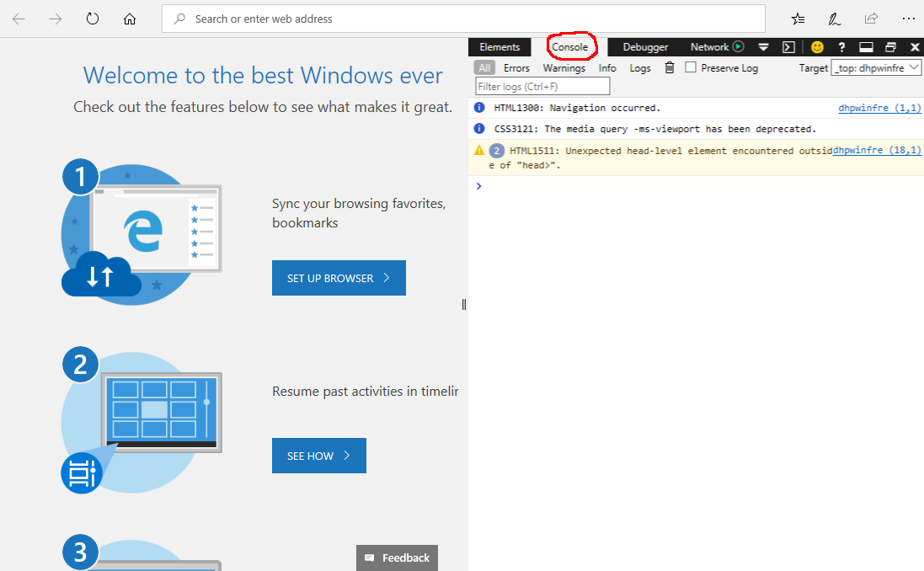Open the Target frame dropdown

coord(876,68)
